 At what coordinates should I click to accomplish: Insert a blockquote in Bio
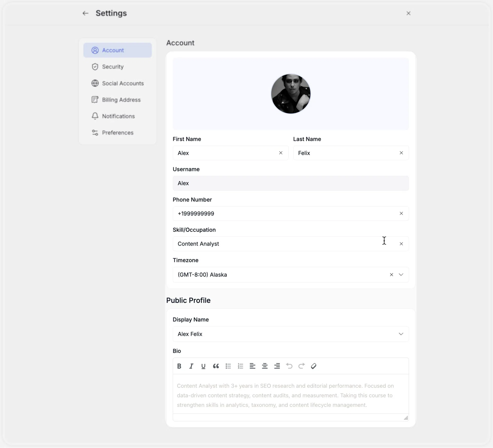coord(216,366)
